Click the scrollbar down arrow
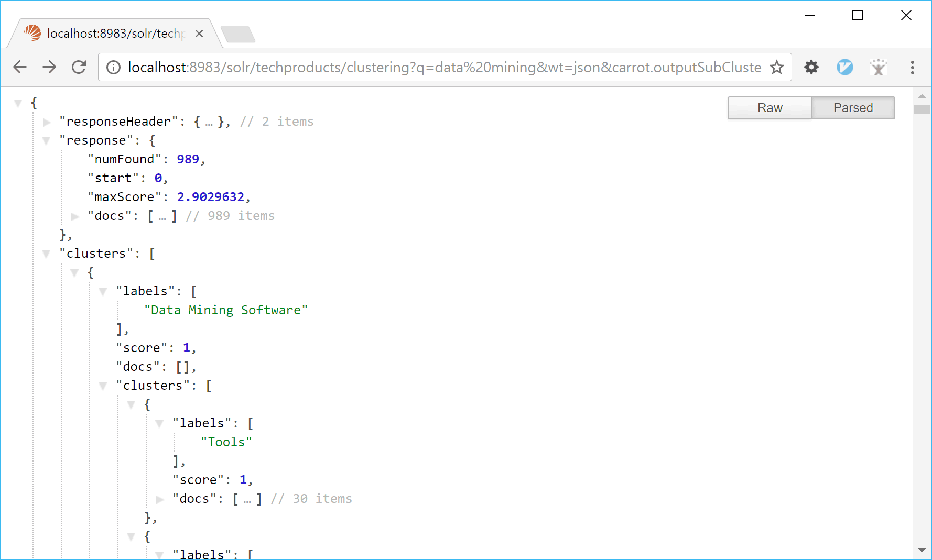Image resolution: width=932 pixels, height=560 pixels. pyautogui.click(x=922, y=550)
